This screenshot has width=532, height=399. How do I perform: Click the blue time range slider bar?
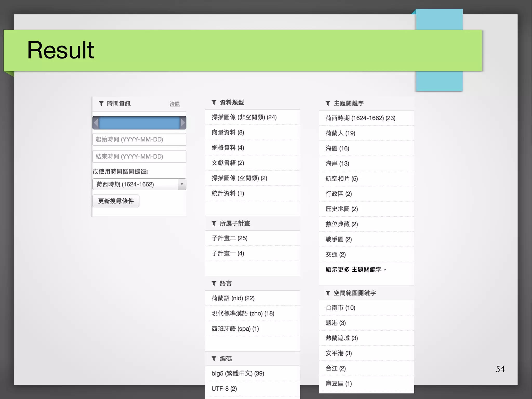click(x=139, y=123)
